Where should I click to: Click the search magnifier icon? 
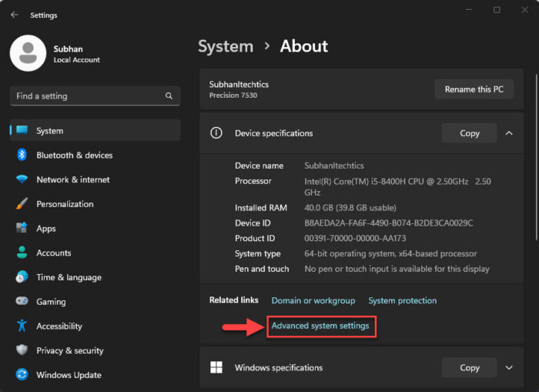coord(169,96)
